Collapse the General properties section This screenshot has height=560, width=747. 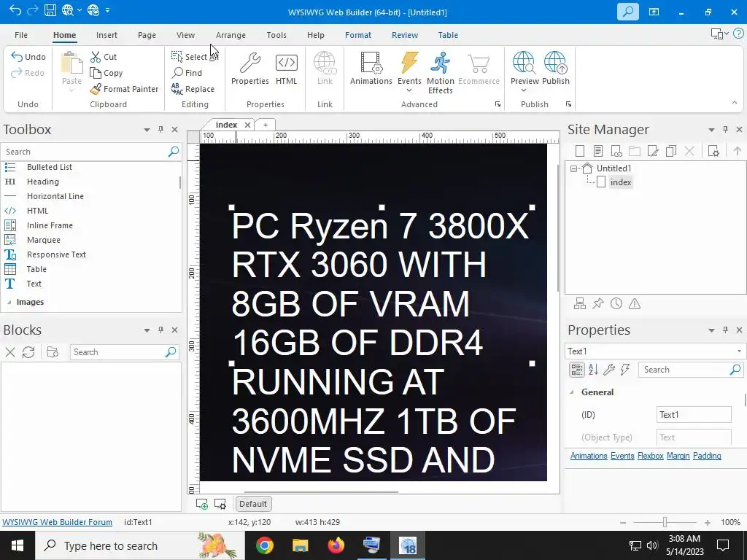[x=572, y=392]
